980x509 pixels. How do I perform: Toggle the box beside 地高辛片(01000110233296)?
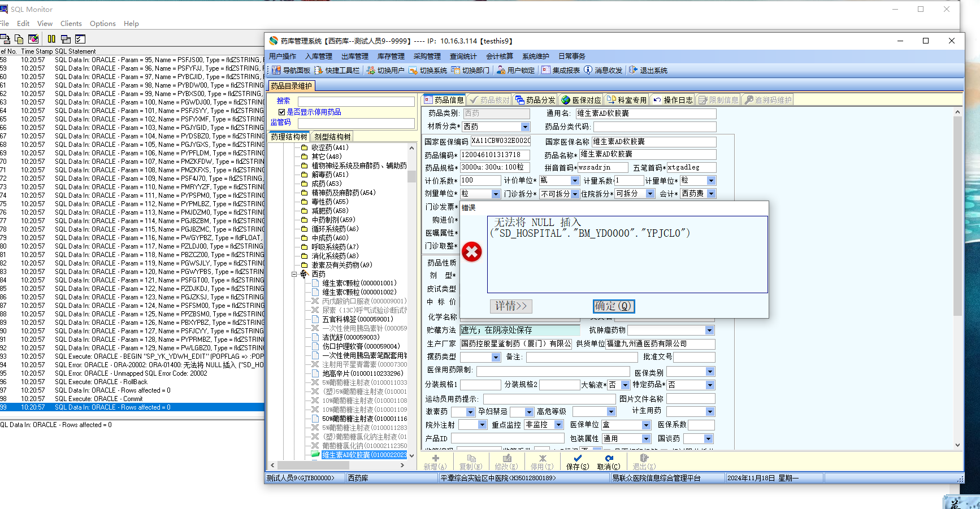click(315, 373)
